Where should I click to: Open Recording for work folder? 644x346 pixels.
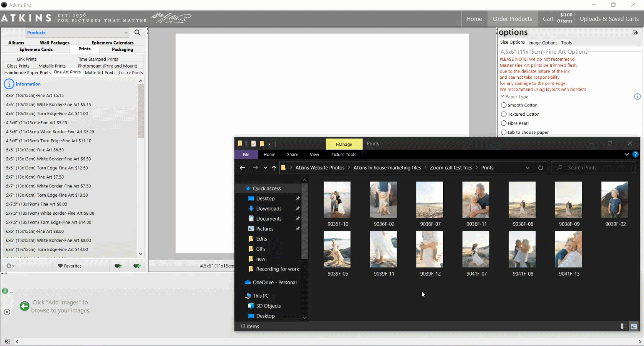coord(273,269)
